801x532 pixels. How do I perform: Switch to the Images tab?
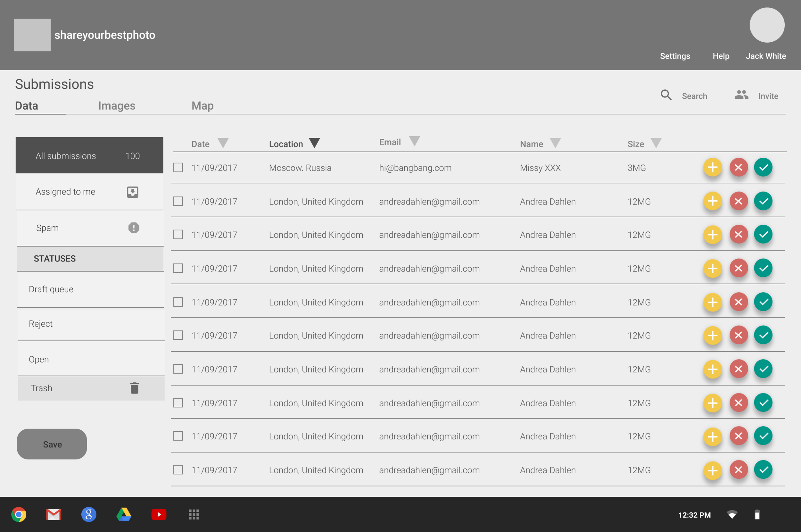tap(117, 105)
